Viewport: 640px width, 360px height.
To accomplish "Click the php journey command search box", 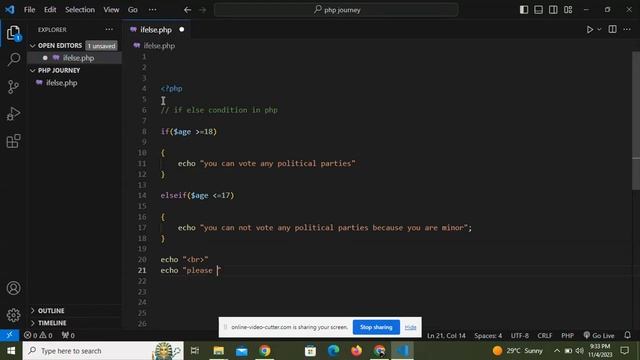I will click(336, 10).
